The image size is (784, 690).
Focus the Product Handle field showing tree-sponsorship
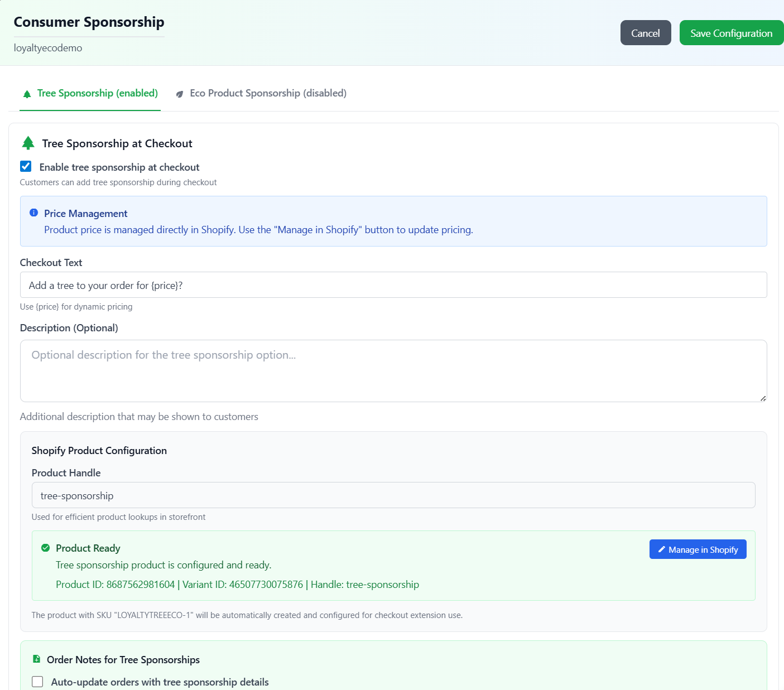tap(391, 495)
